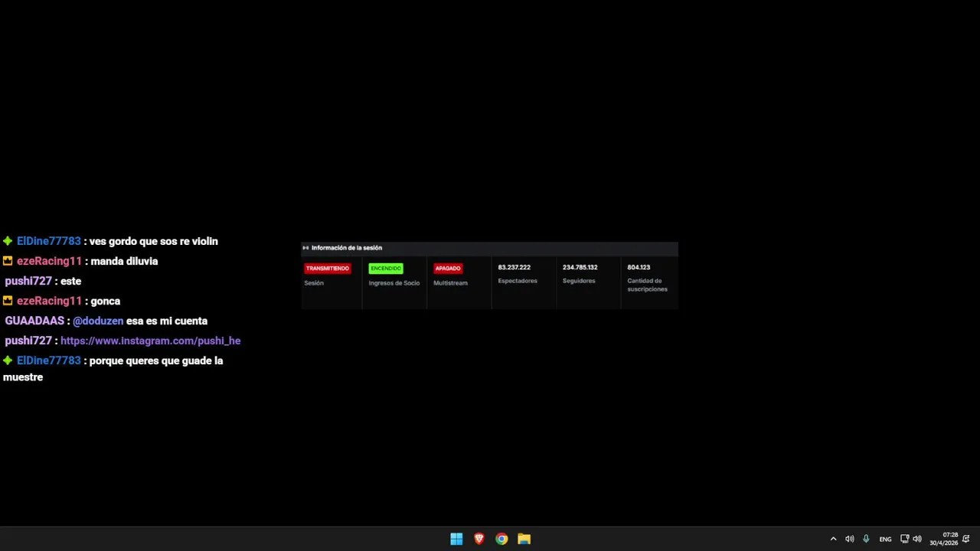Click the icon beside 'Información de la sesión'
This screenshot has height=551, width=980.
305,248
